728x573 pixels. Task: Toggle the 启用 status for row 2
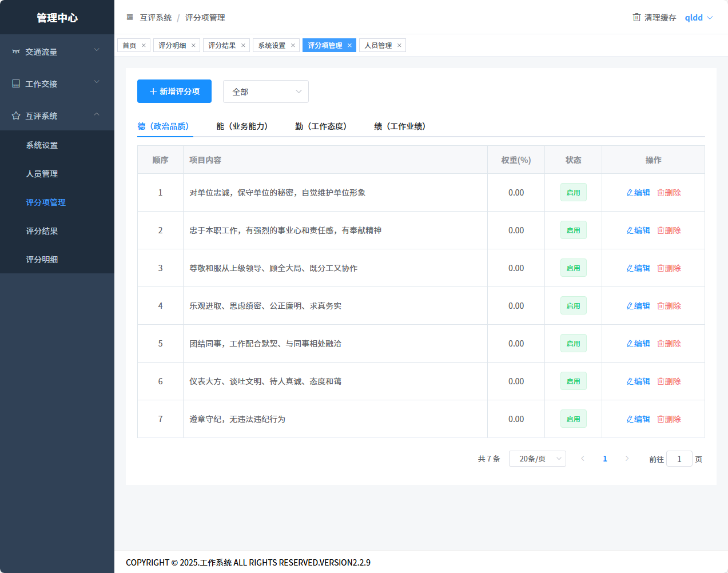point(573,230)
